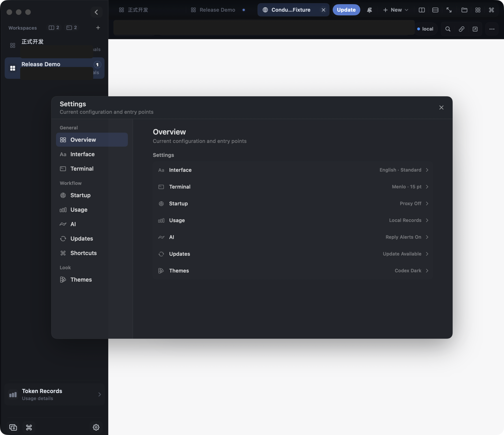Image resolution: width=504 pixels, height=435 pixels.
Task: Open the New dropdown menu
Action: (x=395, y=10)
